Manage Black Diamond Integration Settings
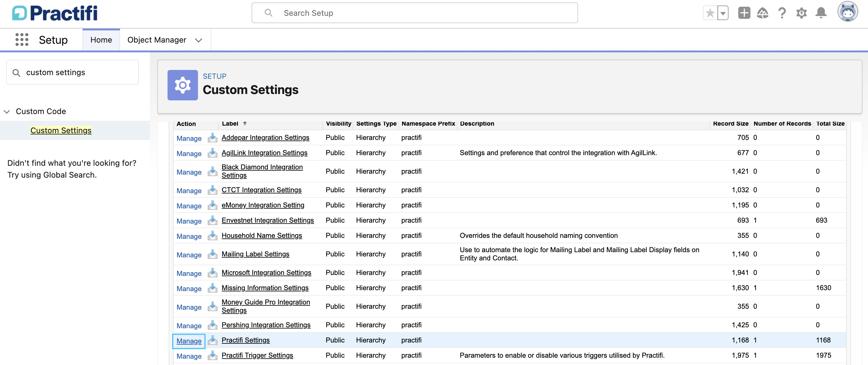Screen dimensions: 868x365 point(189,172)
